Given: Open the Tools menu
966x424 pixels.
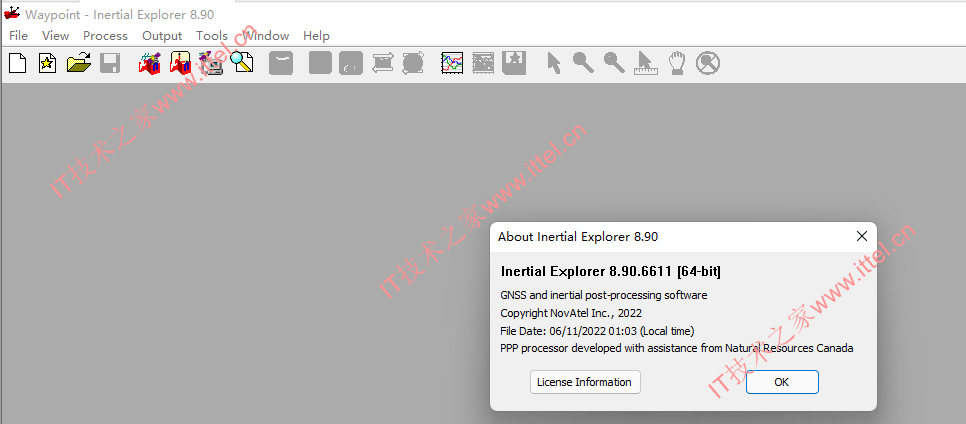Looking at the screenshot, I should click(212, 36).
